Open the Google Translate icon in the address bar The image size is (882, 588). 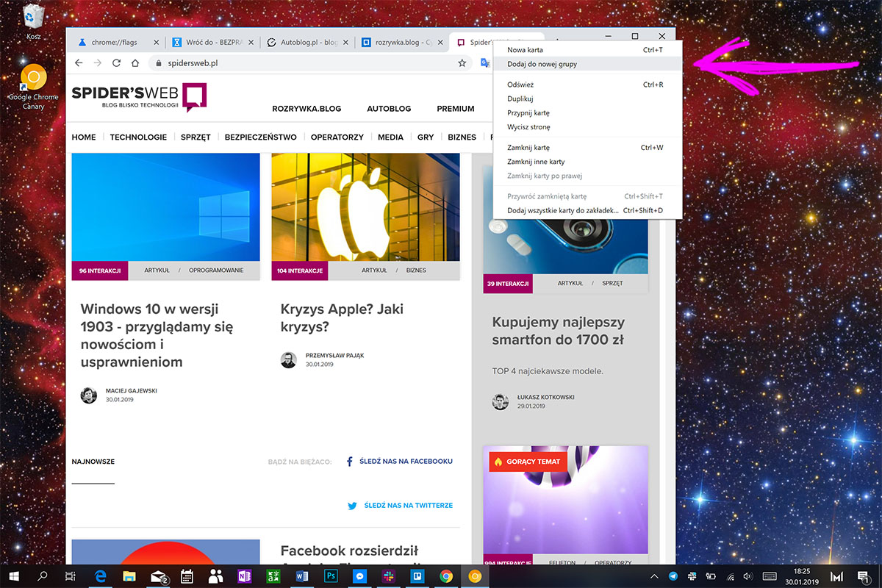tap(485, 63)
